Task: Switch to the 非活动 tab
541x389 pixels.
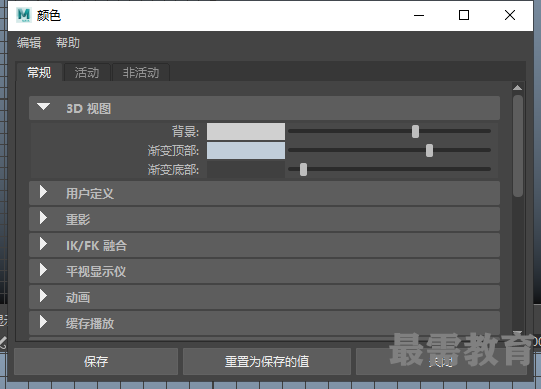Action: click(141, 72)
